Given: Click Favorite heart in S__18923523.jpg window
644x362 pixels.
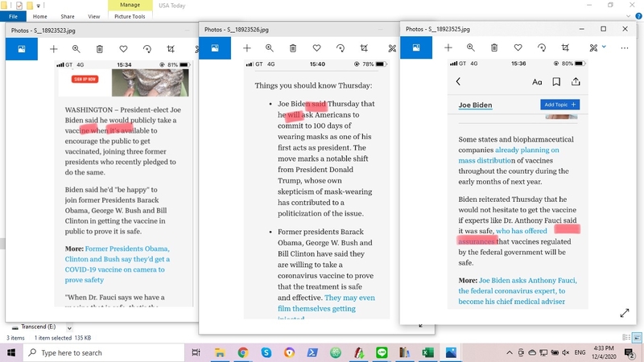Looking at the screenshot, I should pyautogui.click(x=123, y=49).
